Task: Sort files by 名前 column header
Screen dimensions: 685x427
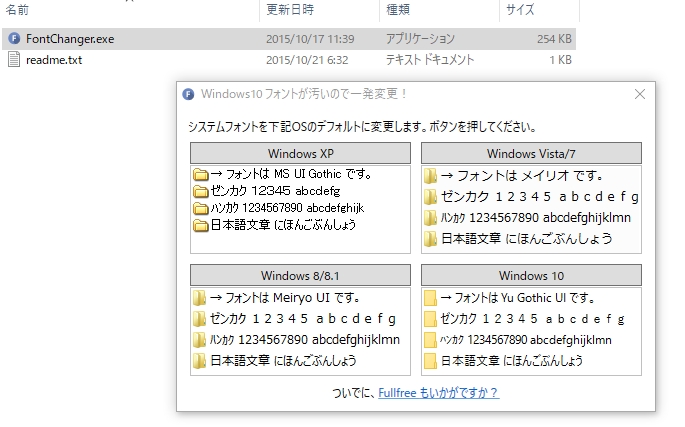Action: coord(17,10)
